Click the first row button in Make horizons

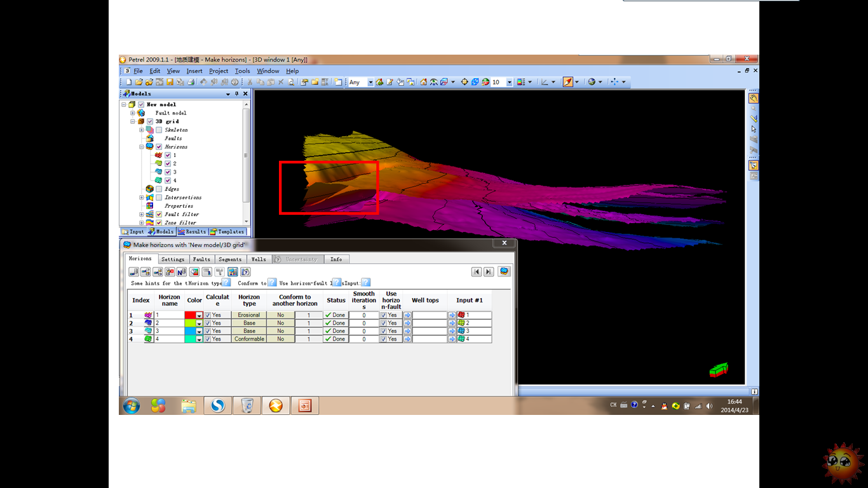click(x=477, y=272)
